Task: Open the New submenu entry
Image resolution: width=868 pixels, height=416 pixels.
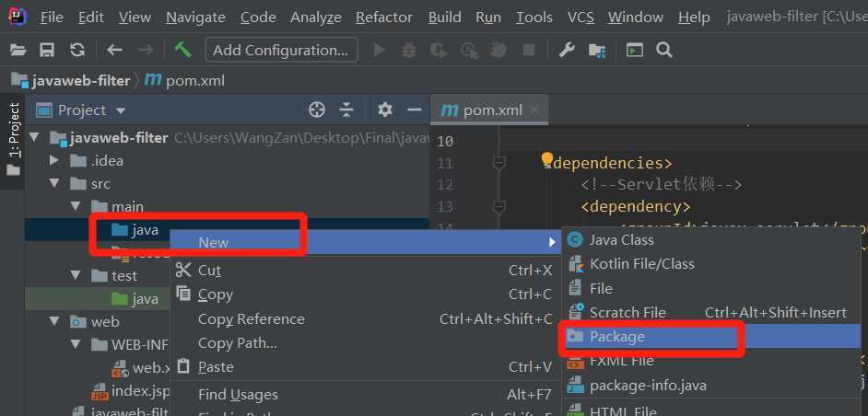Action: tap(364, 242)
